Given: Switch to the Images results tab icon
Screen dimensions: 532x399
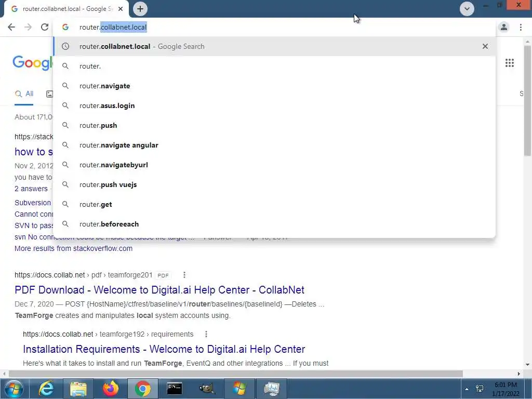Looking at the screenshot, I should click(x=49, y=94).
